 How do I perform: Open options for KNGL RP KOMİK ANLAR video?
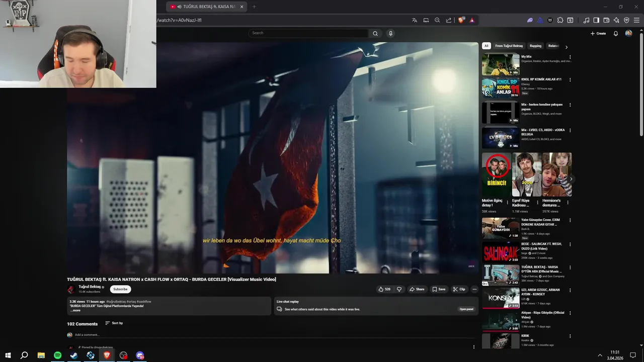570,79
